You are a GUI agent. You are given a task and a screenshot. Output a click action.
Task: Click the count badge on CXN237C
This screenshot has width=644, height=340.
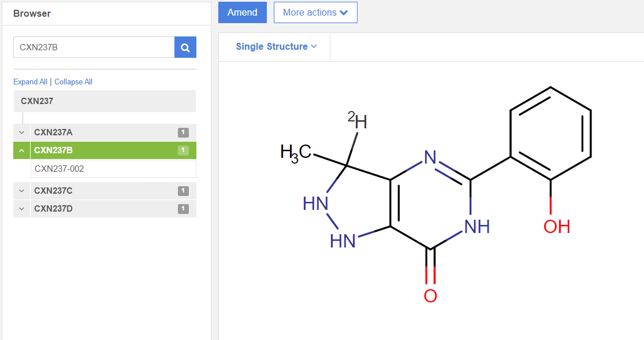(x=183, y=191)
